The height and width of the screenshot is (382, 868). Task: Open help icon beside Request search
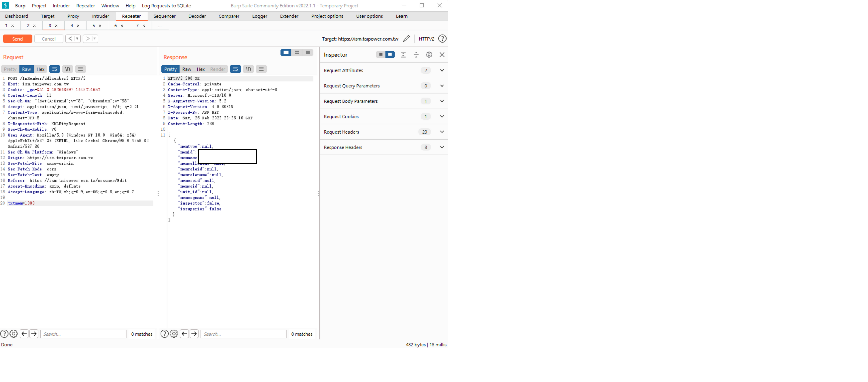4,334
